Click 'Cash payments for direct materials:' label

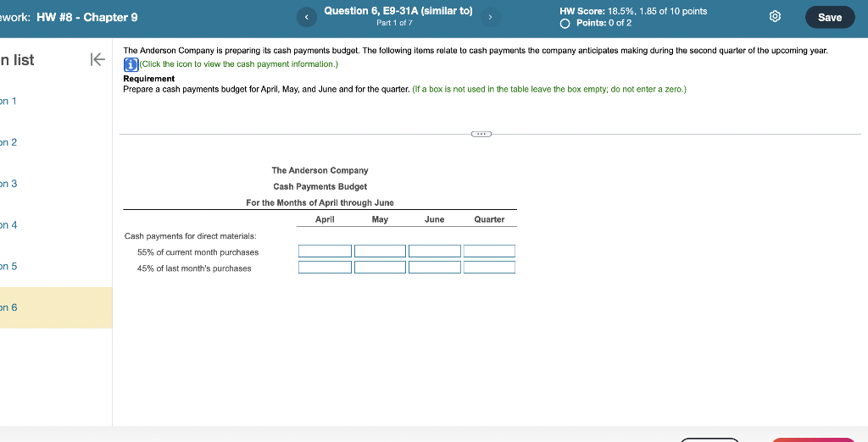click(191, 236)
